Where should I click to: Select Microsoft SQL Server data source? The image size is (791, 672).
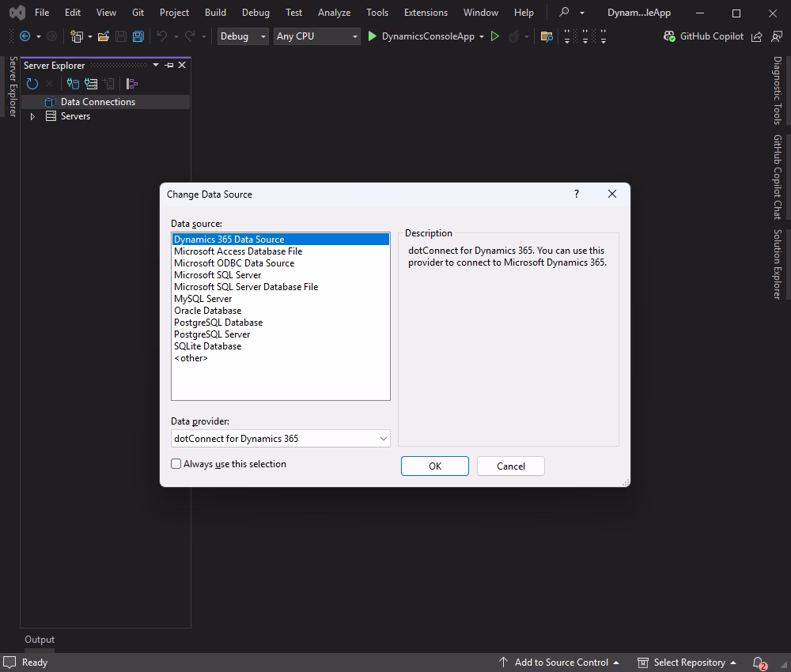[x=218, y=275]
